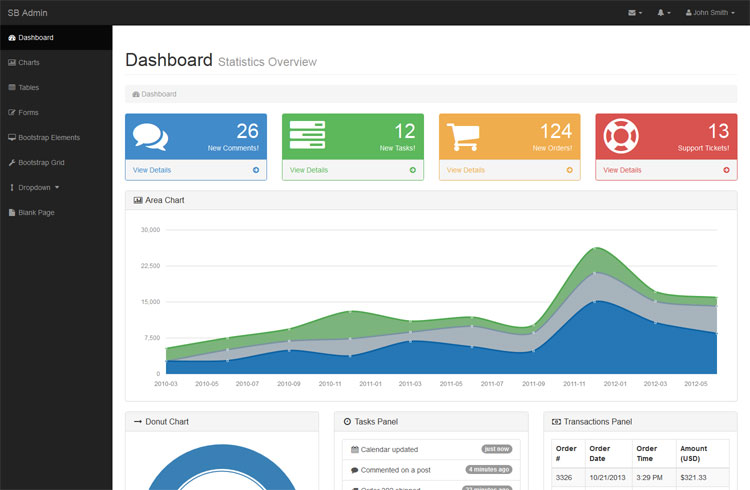This screenshot has height=490, width=750.
Task: Click the shopping cart icon
Action: pyautogui.click(x=463, y=137)
